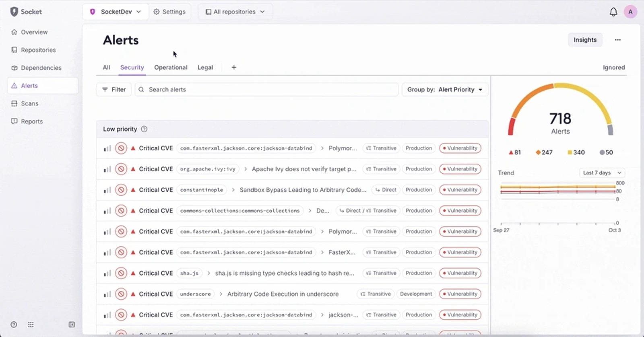Click the yellow 340 alerts severity indicator
Image resolution: width=644 pixels, height=337 pixels.
click(x=576, y=152)
